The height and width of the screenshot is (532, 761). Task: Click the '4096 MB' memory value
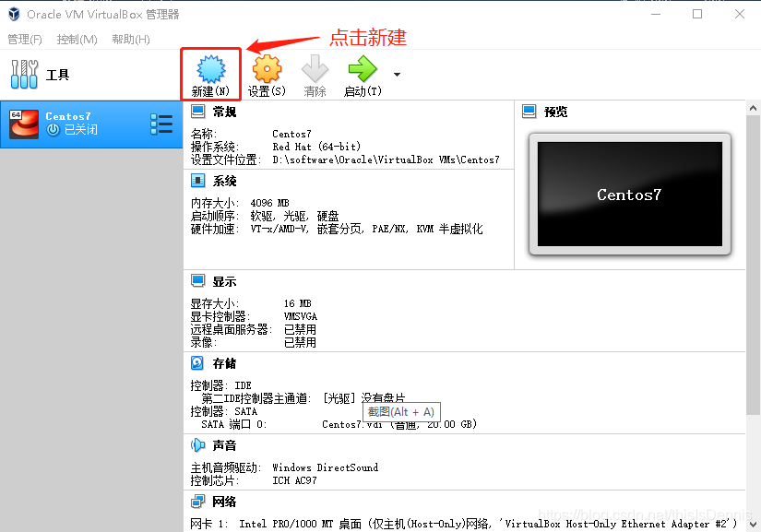coord(270,203)
